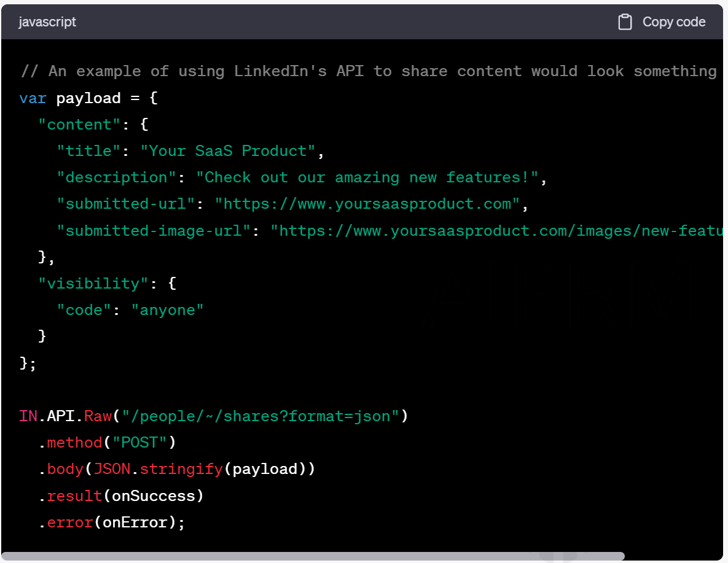Click the "visibility" key
The width and height of the screenshot is (728, 563).
(x=93, y=284)
